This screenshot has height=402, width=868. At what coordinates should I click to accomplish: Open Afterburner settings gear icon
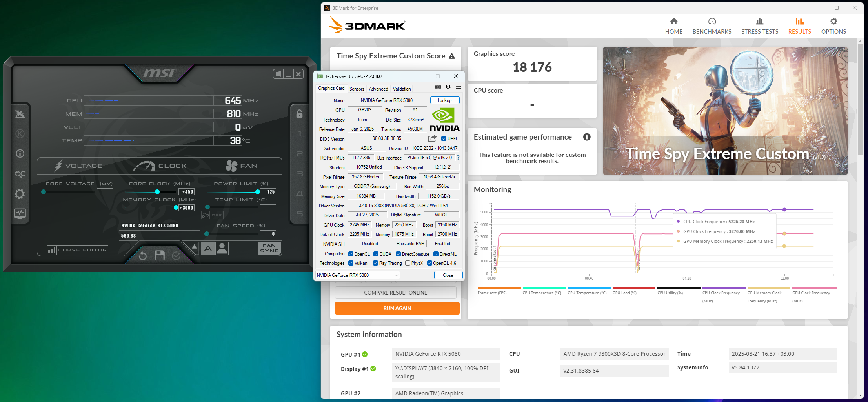[x=20, y=194]
